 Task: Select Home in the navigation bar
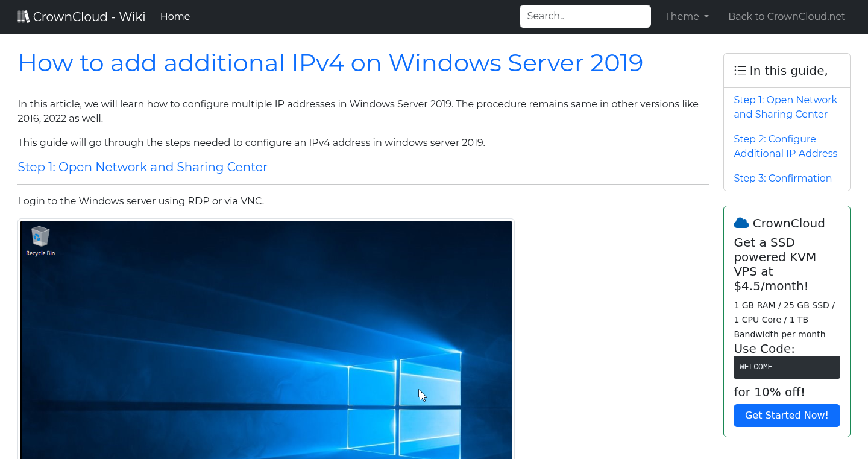click(x=175, y=16)
